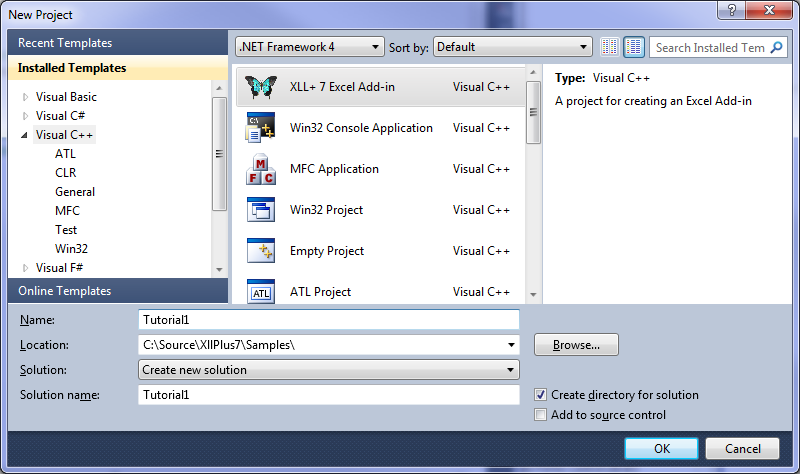Open the Location path dropdown arrow
This screenshot has width=800, height=474.
click(511, 345)
